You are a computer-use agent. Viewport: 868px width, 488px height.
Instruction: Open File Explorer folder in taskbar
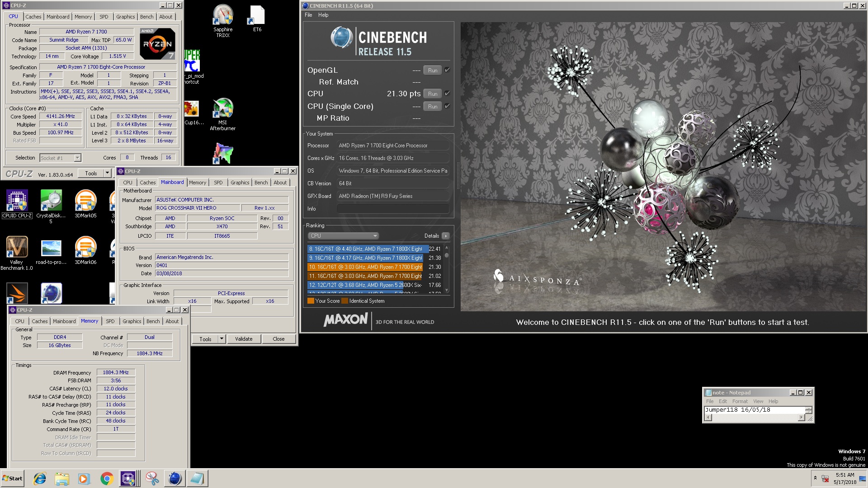click(x=62, y=479)
